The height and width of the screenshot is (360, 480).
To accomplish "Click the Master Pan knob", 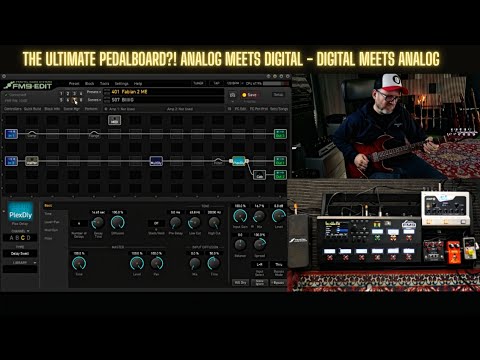I will click(156, 264).
